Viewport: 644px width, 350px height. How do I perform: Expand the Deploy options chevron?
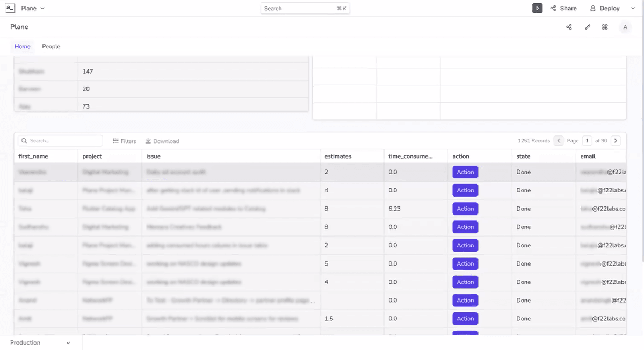pyautogui.click(x=633, y=9)
